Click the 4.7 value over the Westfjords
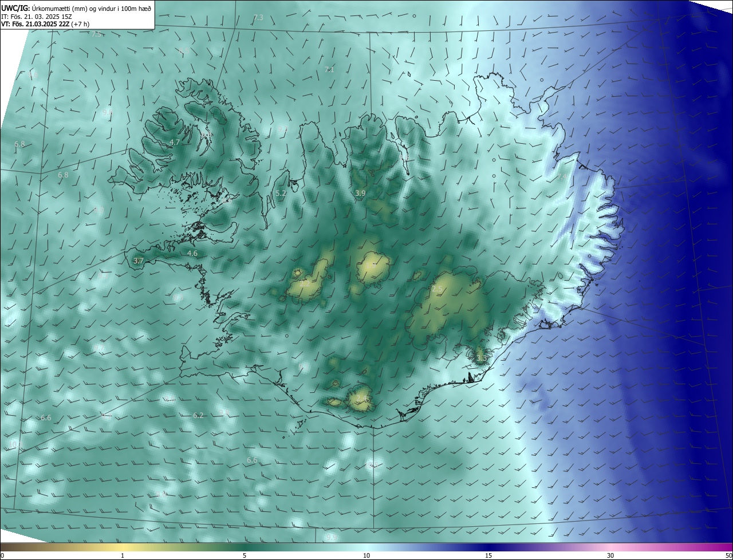The image size is (733, 560). point(175,143)
